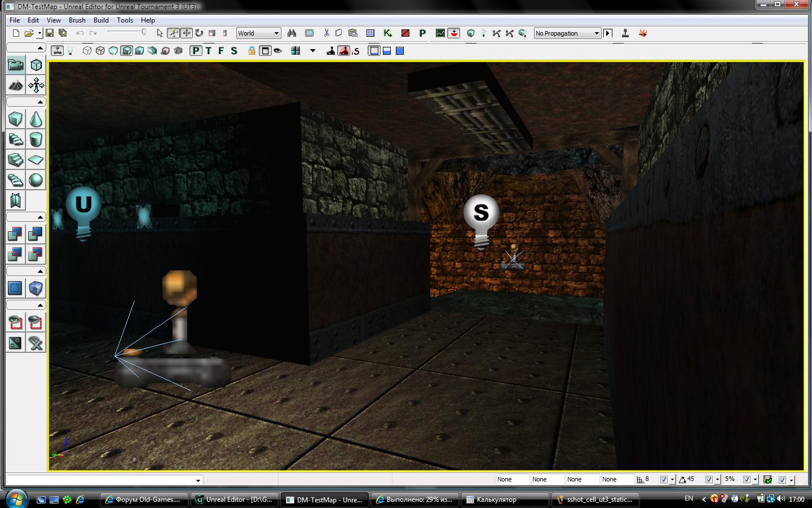Toggle the lock selected actors padlock
Image resolution: width=812 pixels, height=508 pixels.
[x=251, y=51]
